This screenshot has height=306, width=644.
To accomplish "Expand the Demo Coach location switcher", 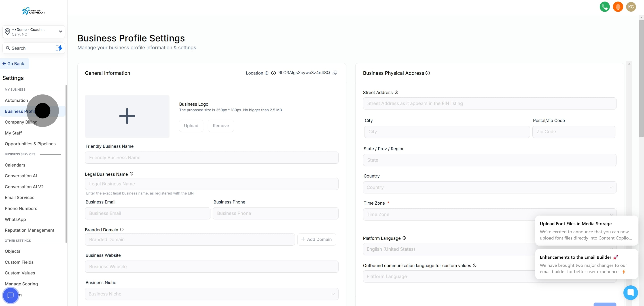I will pyautogui.click(x=34, y=32).
